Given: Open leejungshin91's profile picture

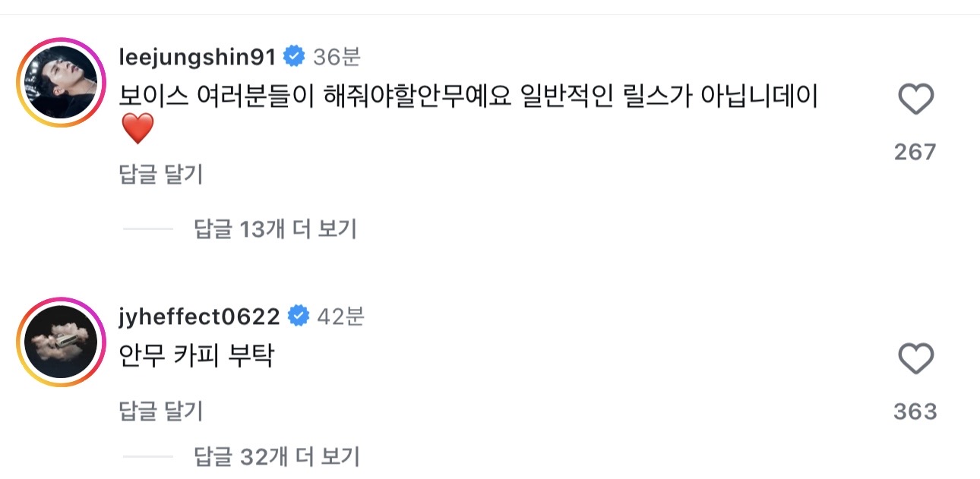Looking at the screenshot, I should tap(62, 82).
